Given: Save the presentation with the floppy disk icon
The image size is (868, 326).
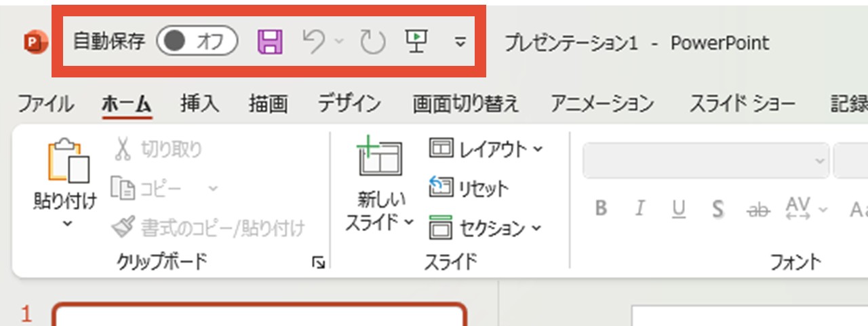Looking at the screenshot, I should coord(270,43).
